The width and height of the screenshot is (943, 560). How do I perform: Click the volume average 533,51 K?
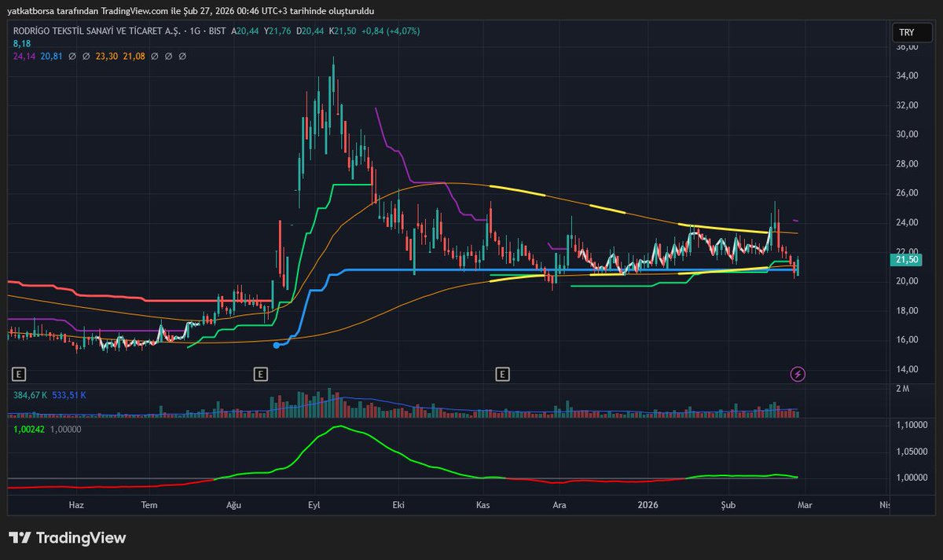(70, 394)
